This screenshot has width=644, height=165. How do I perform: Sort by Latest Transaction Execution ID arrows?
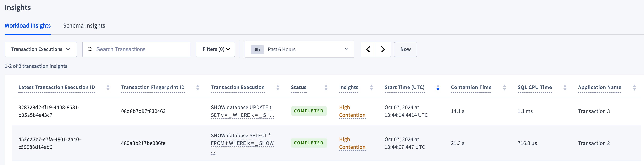click(108, 87)
